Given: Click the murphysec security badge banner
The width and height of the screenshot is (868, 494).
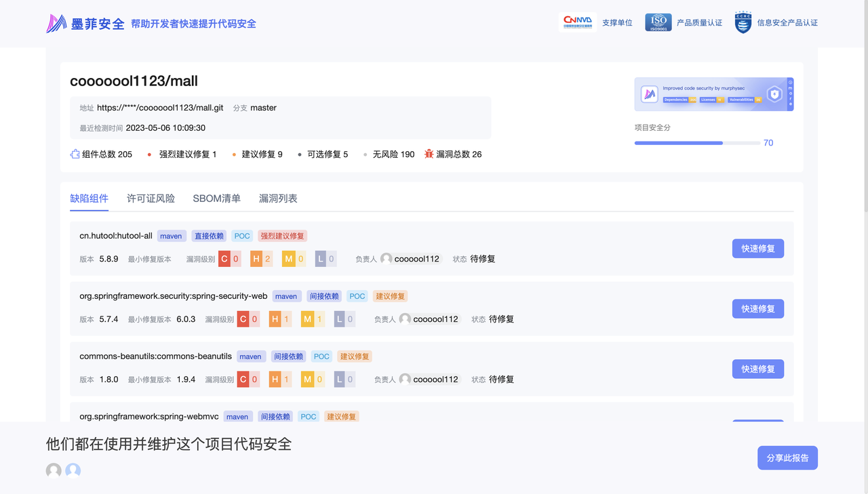Looking at the screenshot, I should click(x=713, y=94).
